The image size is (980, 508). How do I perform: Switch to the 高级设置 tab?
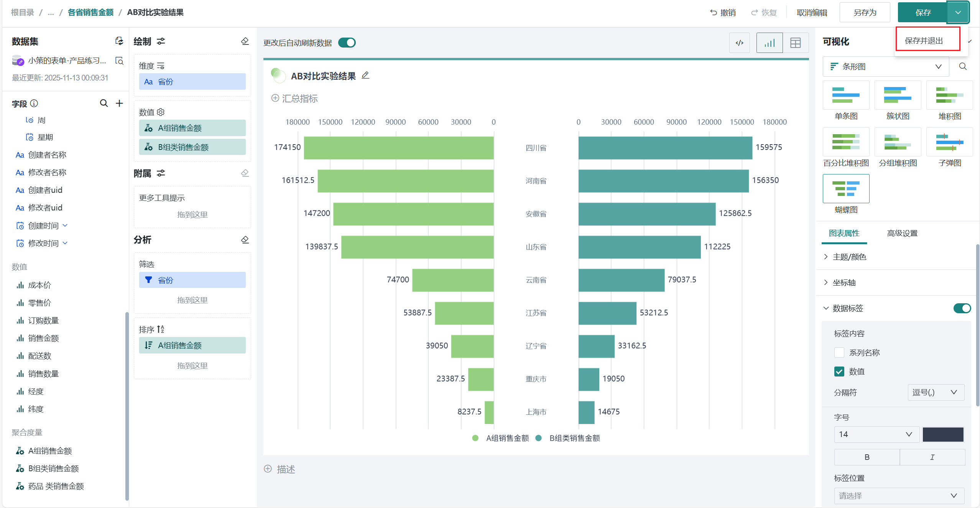(x=902, y=233)
